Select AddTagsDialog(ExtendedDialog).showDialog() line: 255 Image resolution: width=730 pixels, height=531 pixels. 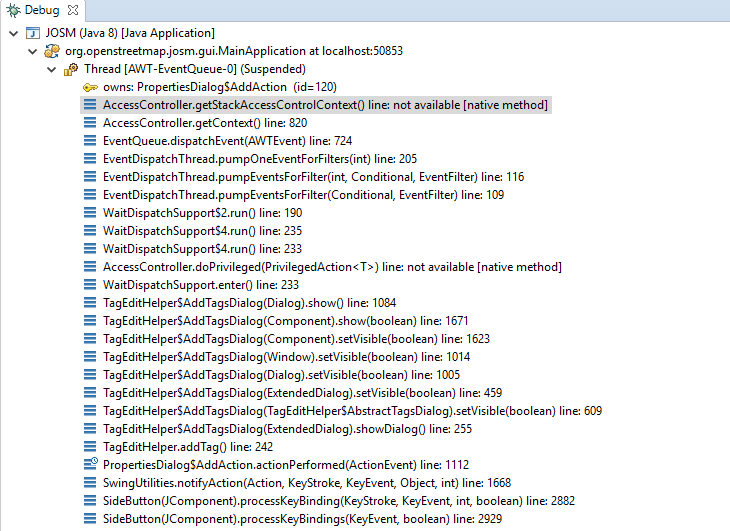[x=287, y=429]
